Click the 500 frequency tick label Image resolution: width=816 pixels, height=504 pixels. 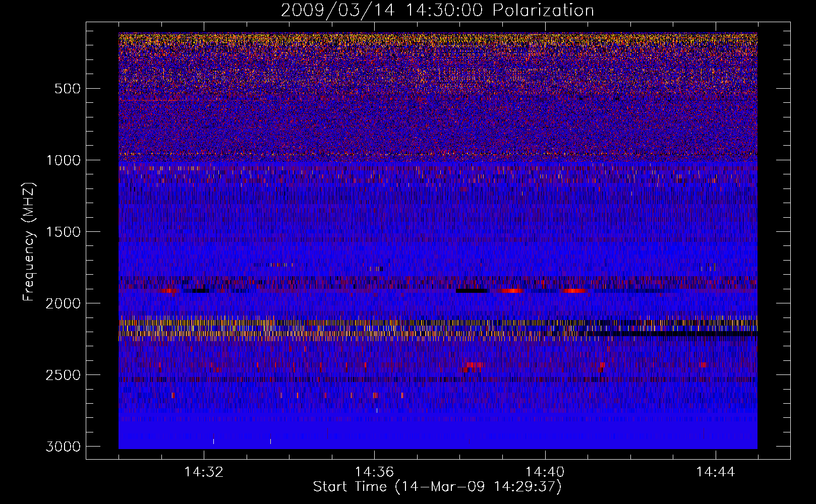(67, 89)
